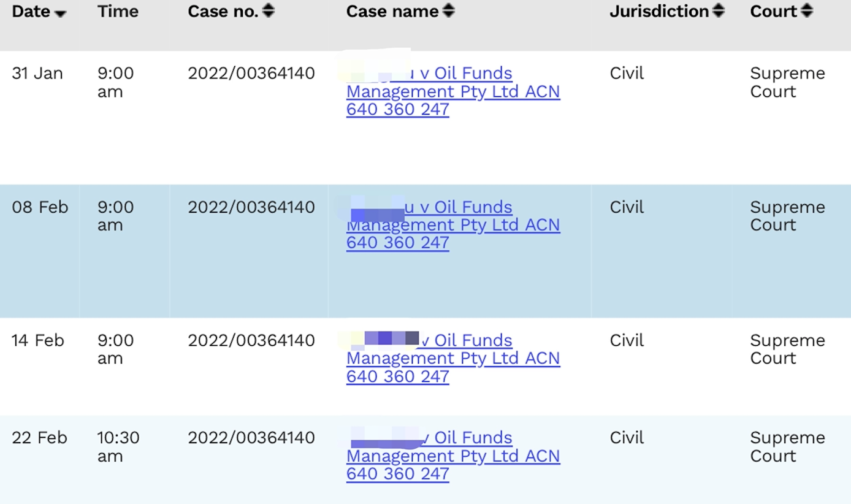This screenshot has width=851, height=504.
Task: Click the Court column header label
Action: pyautogui.click(x=773, y=12)
